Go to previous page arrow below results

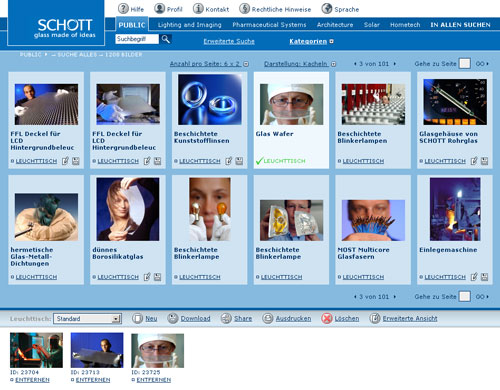(x=355, y=296)
